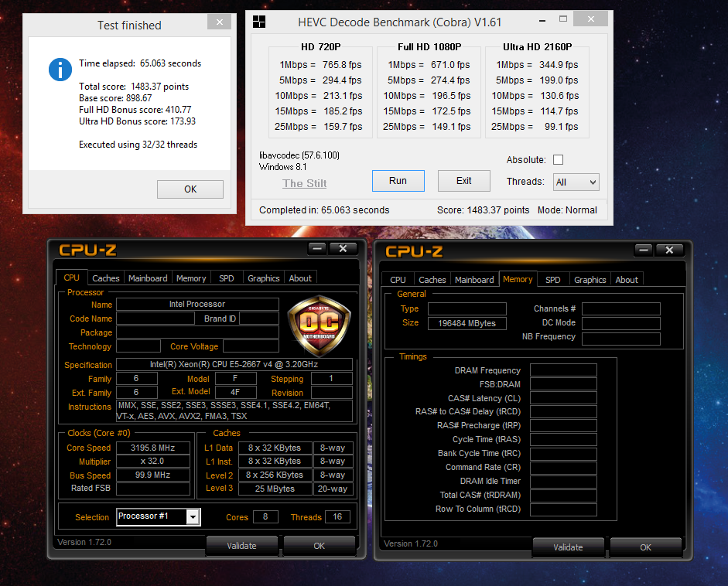Click the L1 Data value 8 x 32 KBytes
The image size is (728, 586).
tap(275, 448)
